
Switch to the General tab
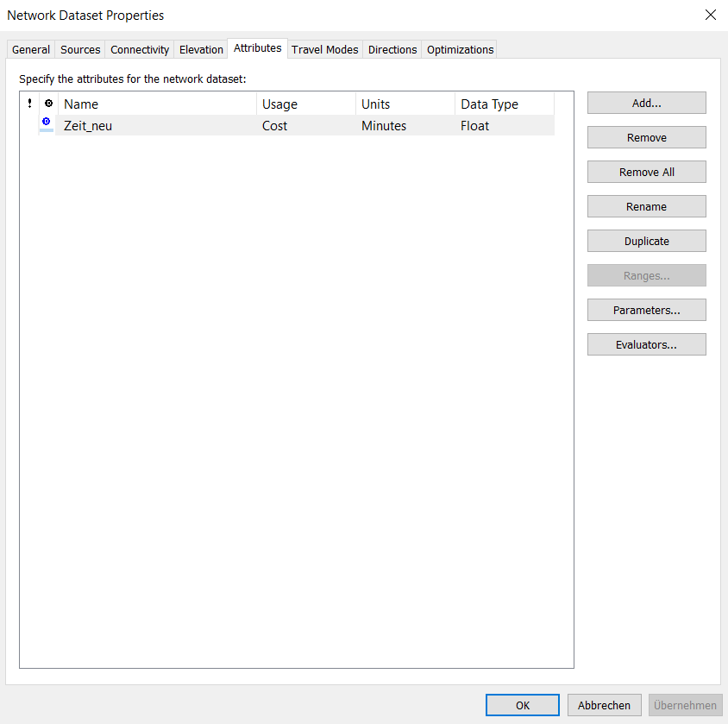tap(31, 49)
